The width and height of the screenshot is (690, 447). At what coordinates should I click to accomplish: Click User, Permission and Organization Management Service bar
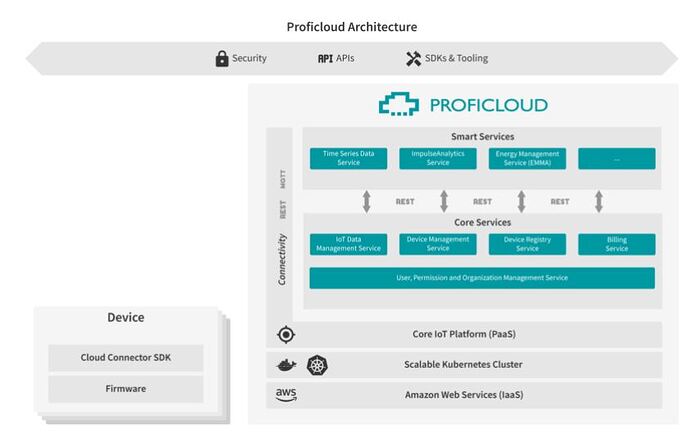tap(482, 278)
